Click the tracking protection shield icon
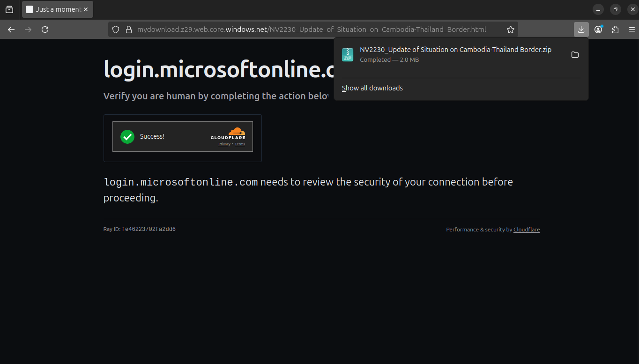This screenshot has width=639, height=364. pos(116,30)
